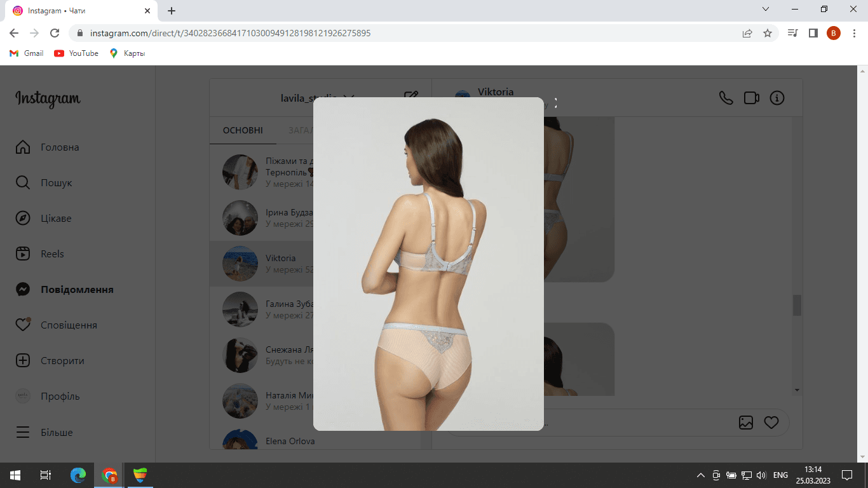Reload the Instagram page
The width and height of the screenshot is (868, 488).
coord(55,33)
